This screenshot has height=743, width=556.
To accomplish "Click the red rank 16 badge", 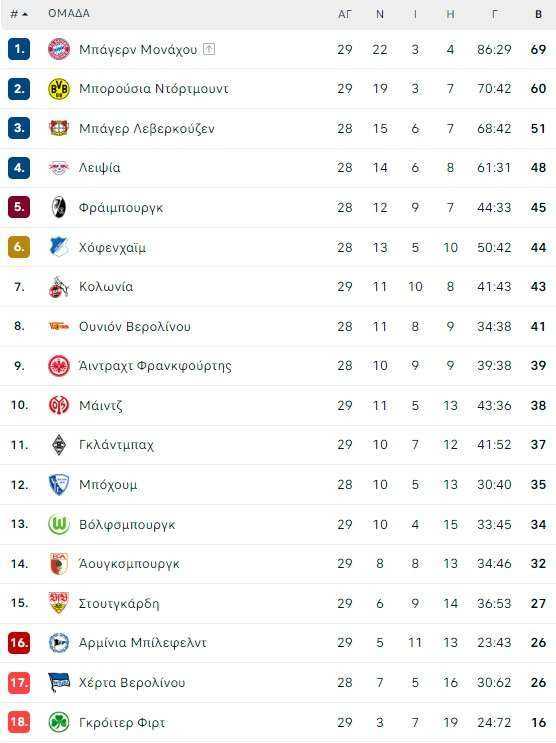I will (x=19, y=643).
